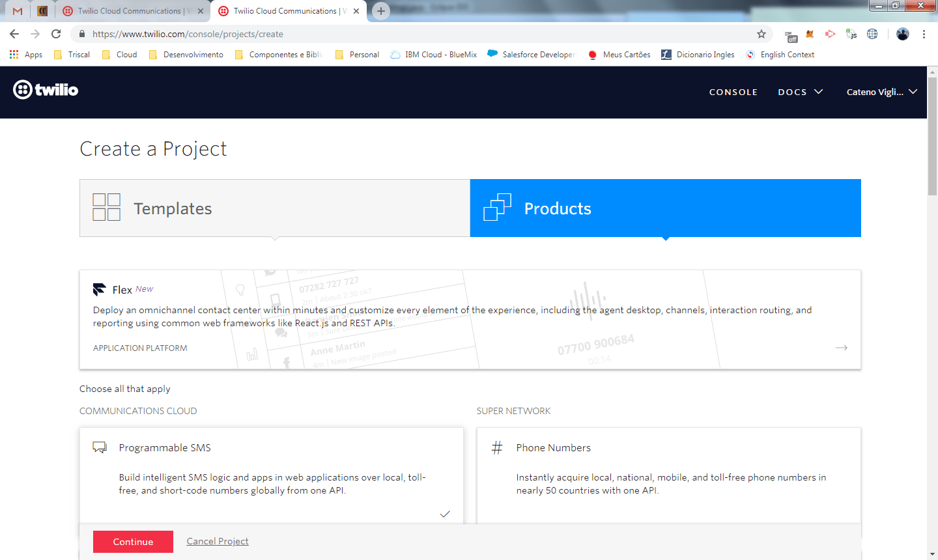Click the address bar URL field
The height and width of the screenshot is (560, 938).
point(417,34)
